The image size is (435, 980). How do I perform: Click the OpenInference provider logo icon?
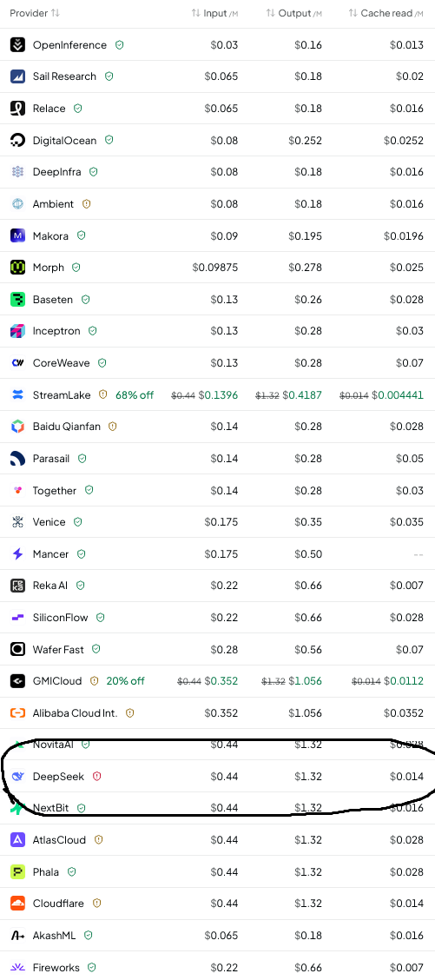(17, 44)
